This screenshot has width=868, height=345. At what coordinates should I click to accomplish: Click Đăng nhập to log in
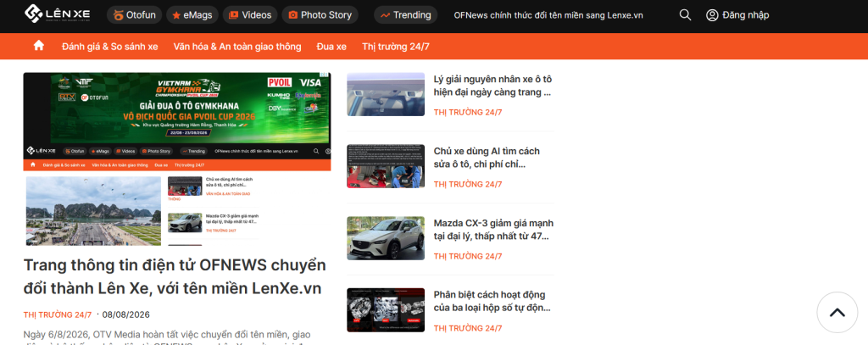point(745,15)
